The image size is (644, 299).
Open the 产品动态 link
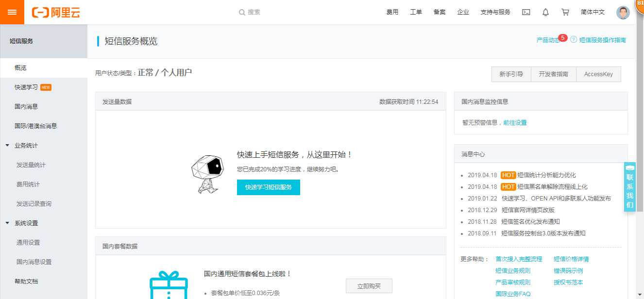pyautogui.click(x=548, y=40)
